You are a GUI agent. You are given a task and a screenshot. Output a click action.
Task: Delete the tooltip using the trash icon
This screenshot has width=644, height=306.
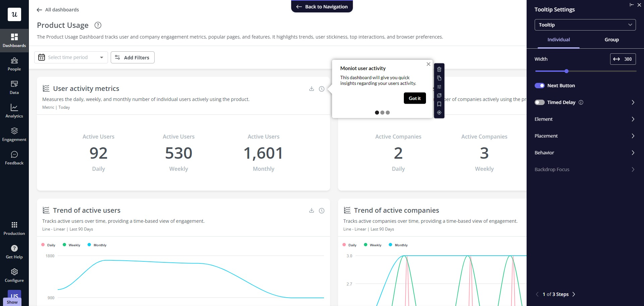click(439, 69)
